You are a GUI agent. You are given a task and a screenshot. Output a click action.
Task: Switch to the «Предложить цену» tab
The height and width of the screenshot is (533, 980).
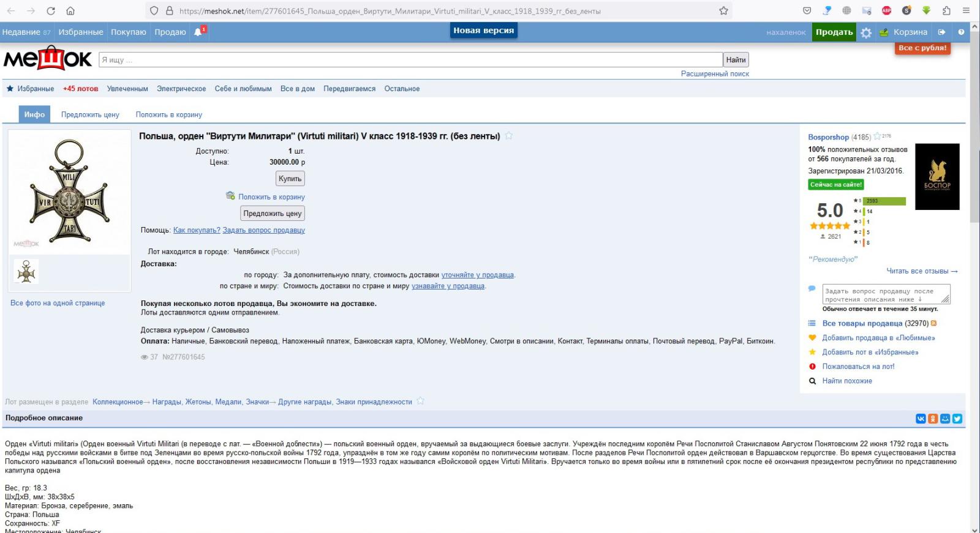(x=90, y=114)
